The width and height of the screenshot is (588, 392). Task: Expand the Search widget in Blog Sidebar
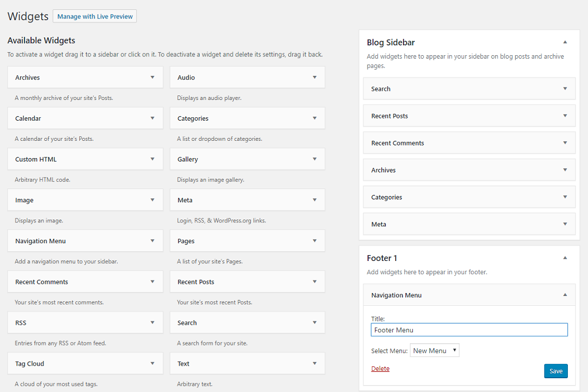pyautogui.click(x=565, y=89)
